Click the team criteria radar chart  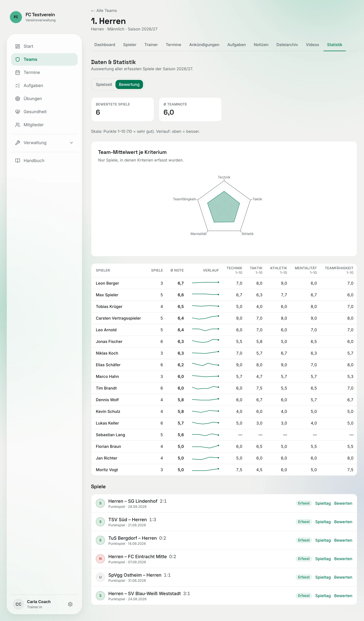click(x=224, y=206)
